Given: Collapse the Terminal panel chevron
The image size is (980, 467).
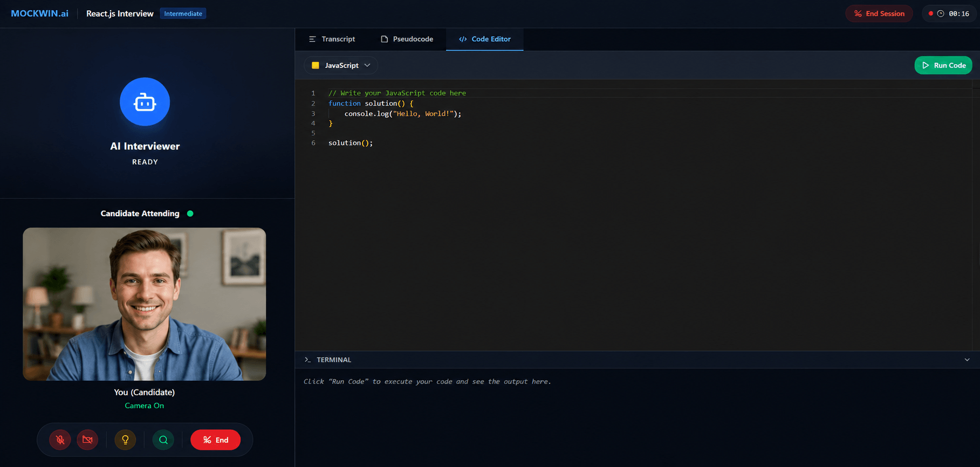Looking at the screenshot, I should [x=967, y=360].
